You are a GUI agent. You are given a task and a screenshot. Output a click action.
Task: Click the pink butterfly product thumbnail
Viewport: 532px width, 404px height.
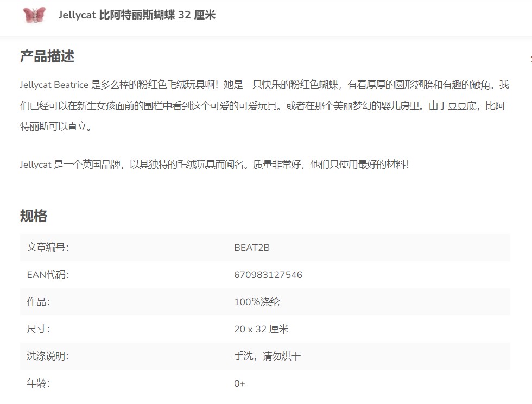pos(35,15)
